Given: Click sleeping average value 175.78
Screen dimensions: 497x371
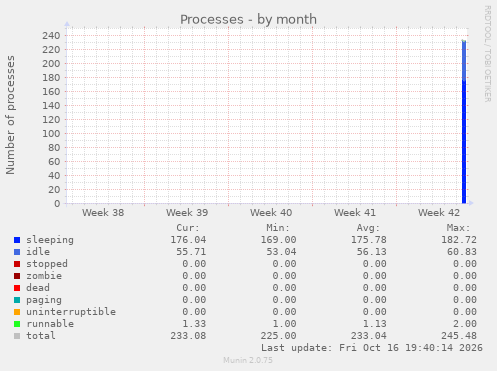Looking at the screenshot, I should click(x=369, y=240).
